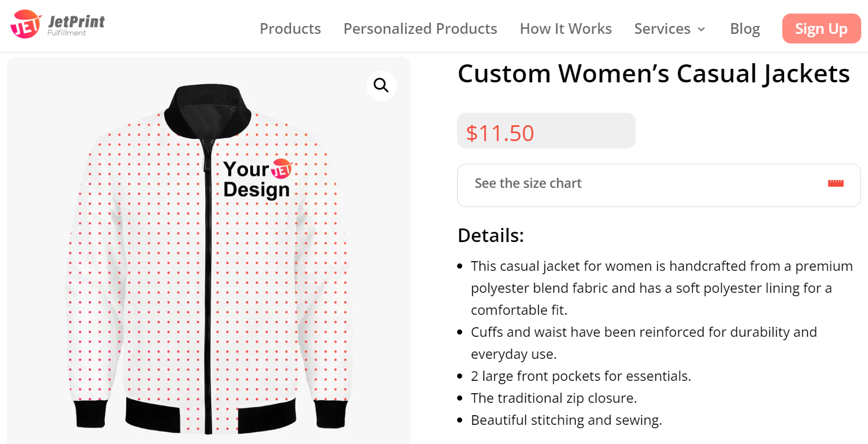This screenshot has width=868, height=444.
Task: Switch to Personalized Products section
Action: click(x=420, y=28)
